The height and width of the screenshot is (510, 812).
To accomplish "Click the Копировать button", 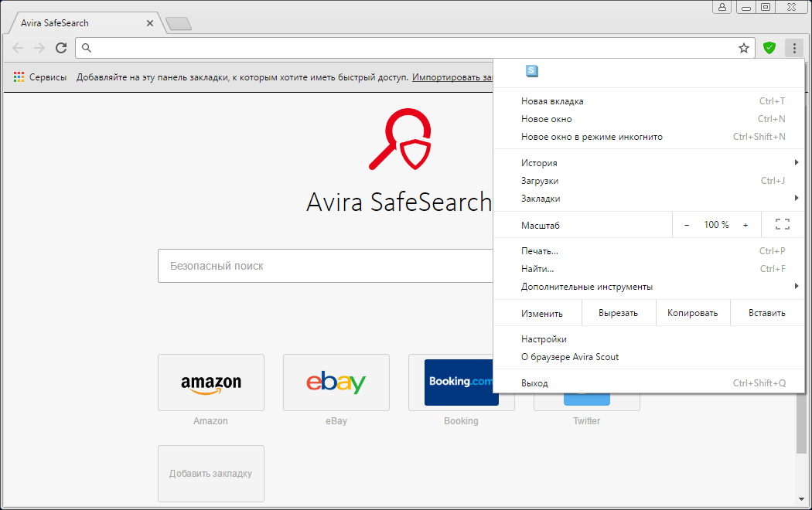I will click(693, 313).
